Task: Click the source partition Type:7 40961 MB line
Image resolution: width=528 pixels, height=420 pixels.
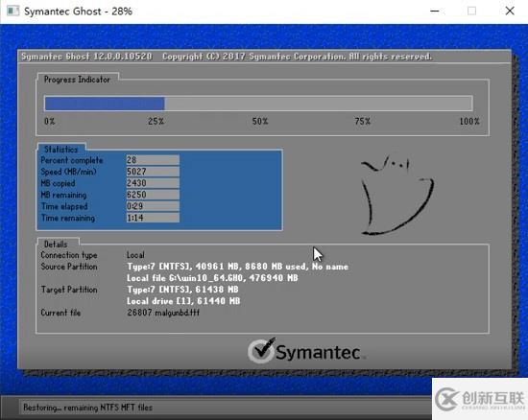Action: 237,267
